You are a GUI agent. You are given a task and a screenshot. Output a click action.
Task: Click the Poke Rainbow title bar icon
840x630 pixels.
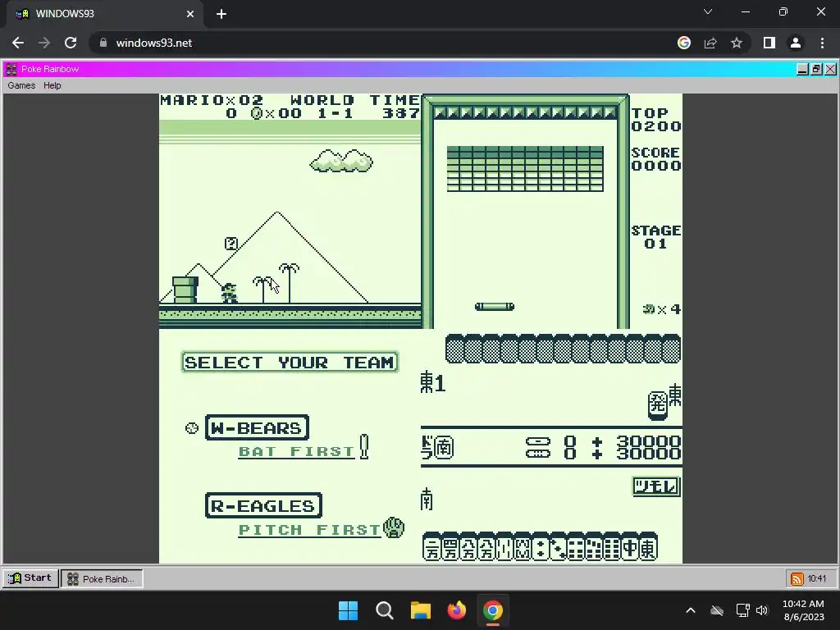tap(11, 69)
